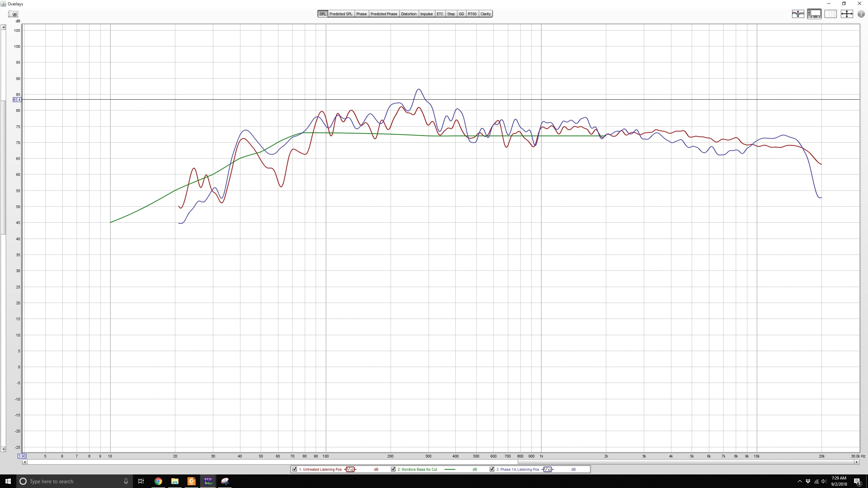This screenshot has width=868, height=488.
Task: Click the 3.90 frequency start field
Action: click(x=22, y=456)
